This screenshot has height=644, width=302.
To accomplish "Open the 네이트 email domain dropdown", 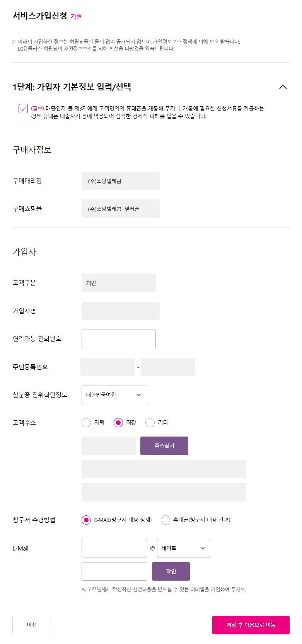I will 184,548.
